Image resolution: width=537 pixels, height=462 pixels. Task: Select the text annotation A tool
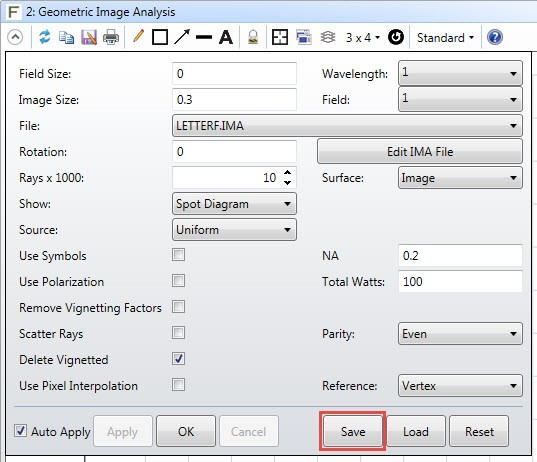pos(226,37)
